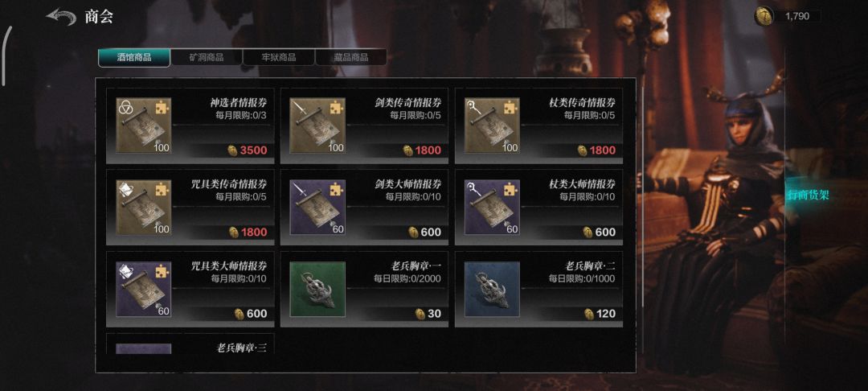Select the 咒具类传奇情报券 scroll icon
Image resolution: width=868 pixels, height=391 pixels.
(143, 207)
